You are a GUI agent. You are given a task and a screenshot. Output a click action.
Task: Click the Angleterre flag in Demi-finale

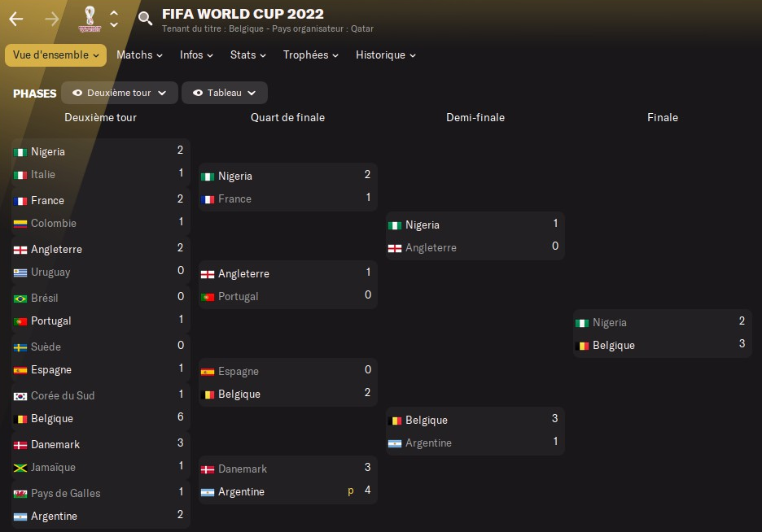click(395, 248)
